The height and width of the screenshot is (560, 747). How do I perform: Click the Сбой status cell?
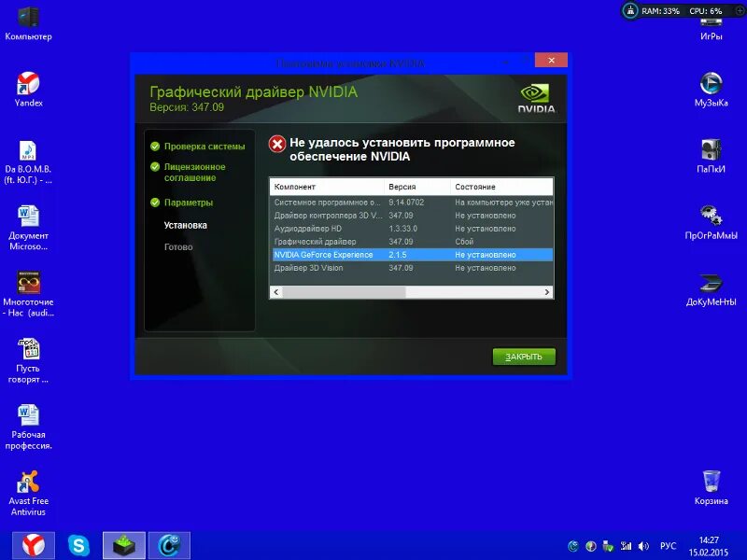[x=464, y=242]
